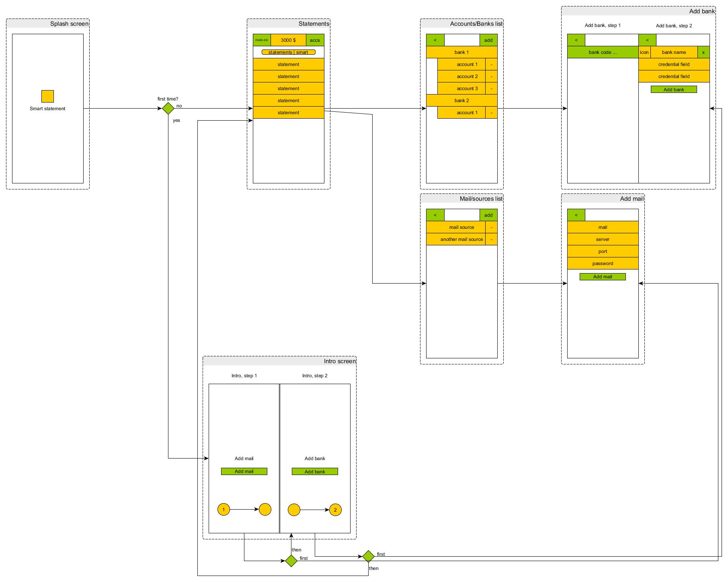Click the 'Intro, step 2' label
The image size is (728, 582).
315,376
